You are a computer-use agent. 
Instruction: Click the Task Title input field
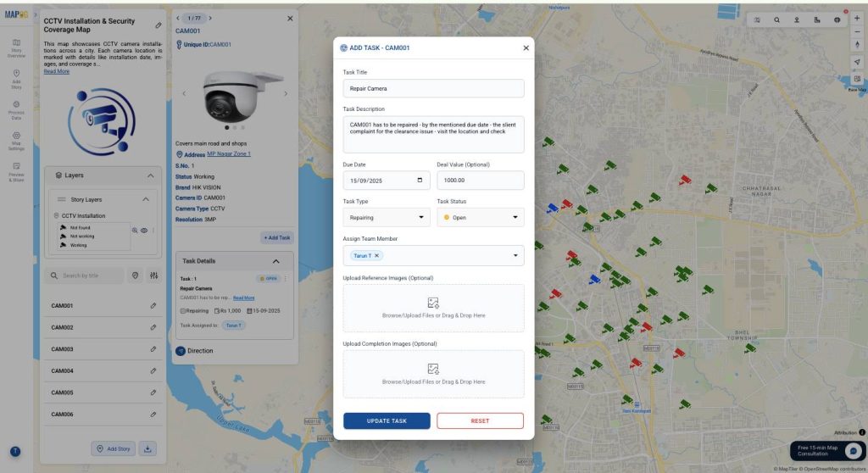433,88
